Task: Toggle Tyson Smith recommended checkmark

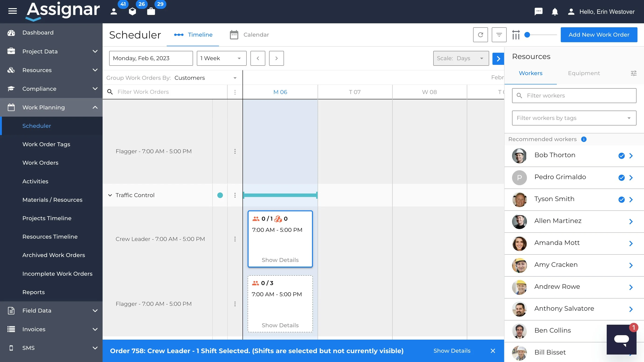Action: pyautogui.click(x=621, y=200)
